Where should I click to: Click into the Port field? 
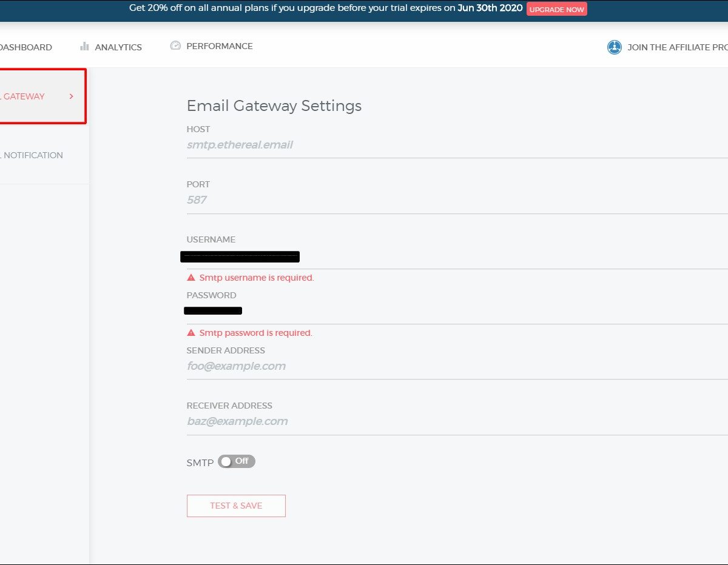coord(455,200)
